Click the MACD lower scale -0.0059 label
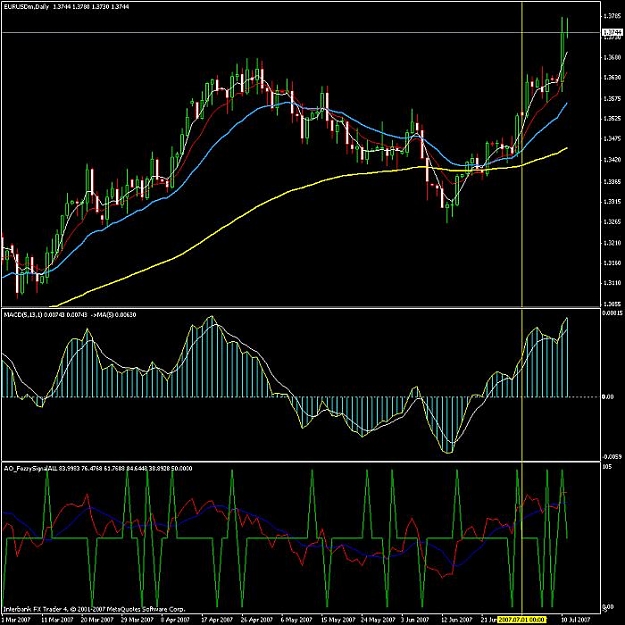Viewport: 625px width, 625px height. 612,457
